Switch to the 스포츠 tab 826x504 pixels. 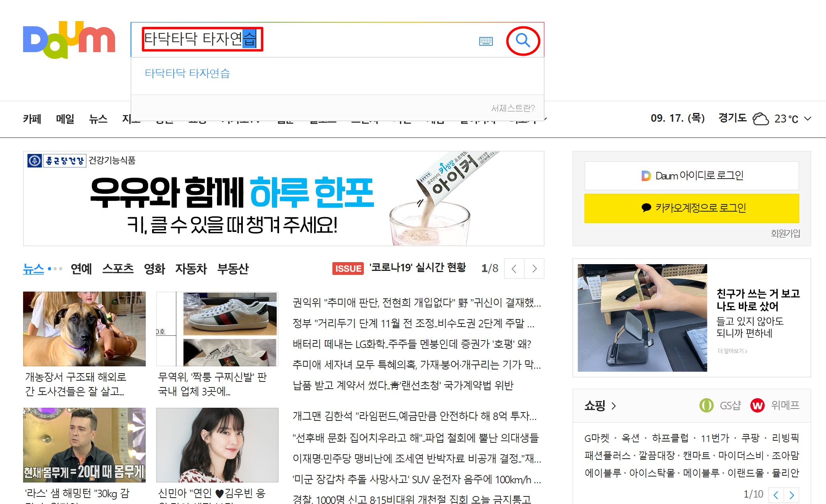click(118, 269)
